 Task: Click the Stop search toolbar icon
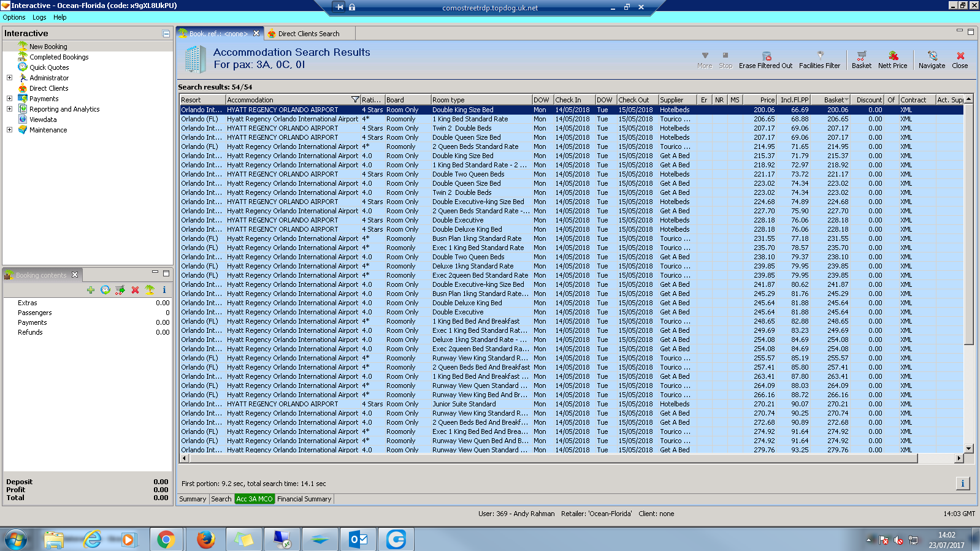click(725, 59)
